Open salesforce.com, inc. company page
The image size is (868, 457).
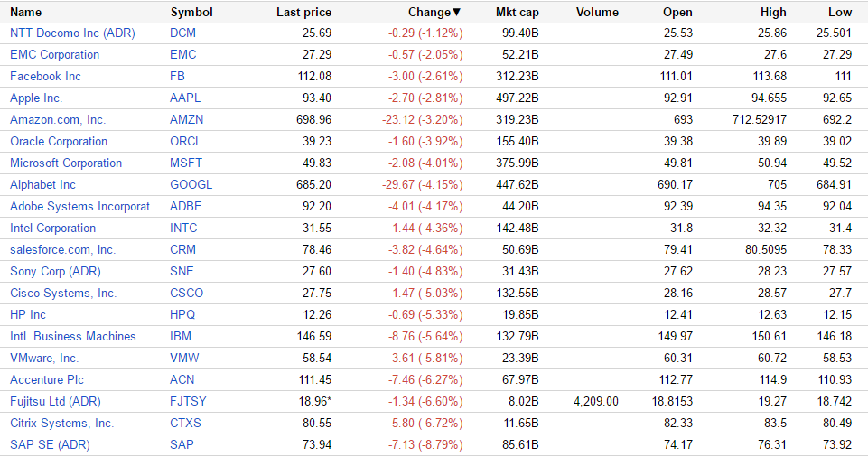pyautogui.click(x=62, y=250)
